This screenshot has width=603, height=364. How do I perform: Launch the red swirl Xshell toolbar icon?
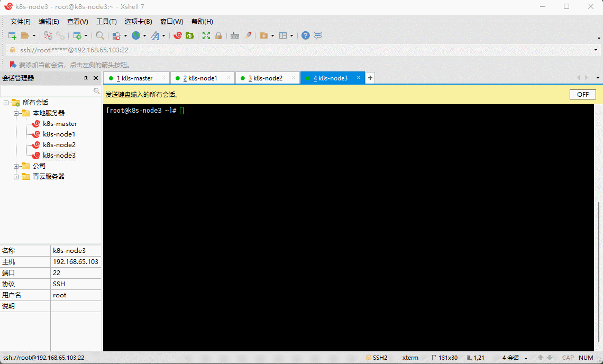tap(177, 35)
